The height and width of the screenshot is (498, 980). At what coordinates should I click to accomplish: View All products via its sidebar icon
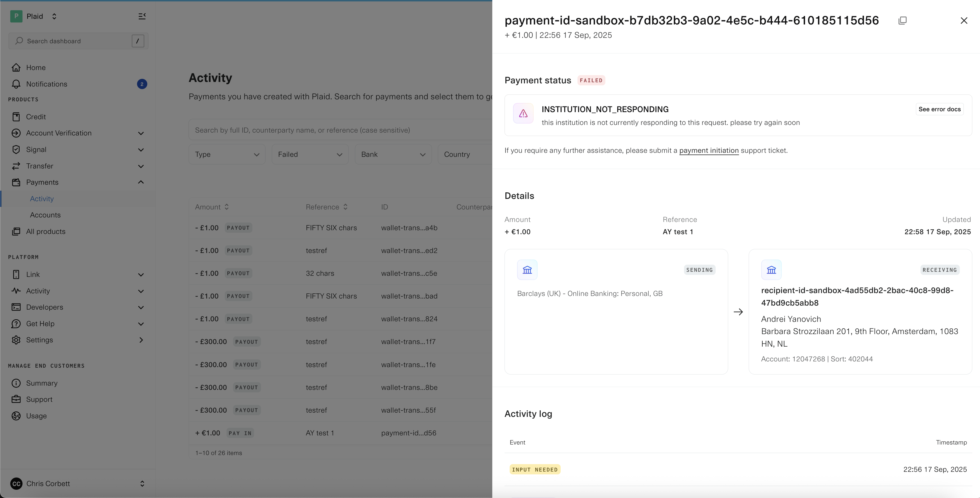pos(16,232)
